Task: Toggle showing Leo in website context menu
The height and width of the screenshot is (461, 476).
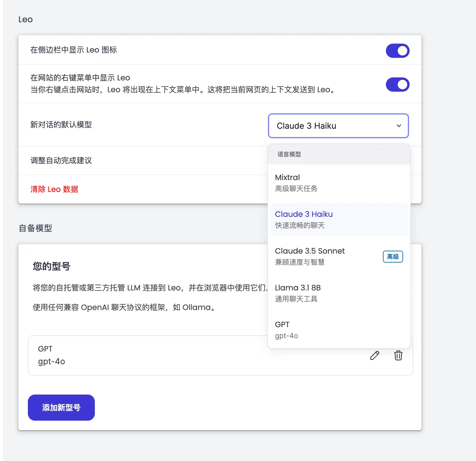Action: 397,85
